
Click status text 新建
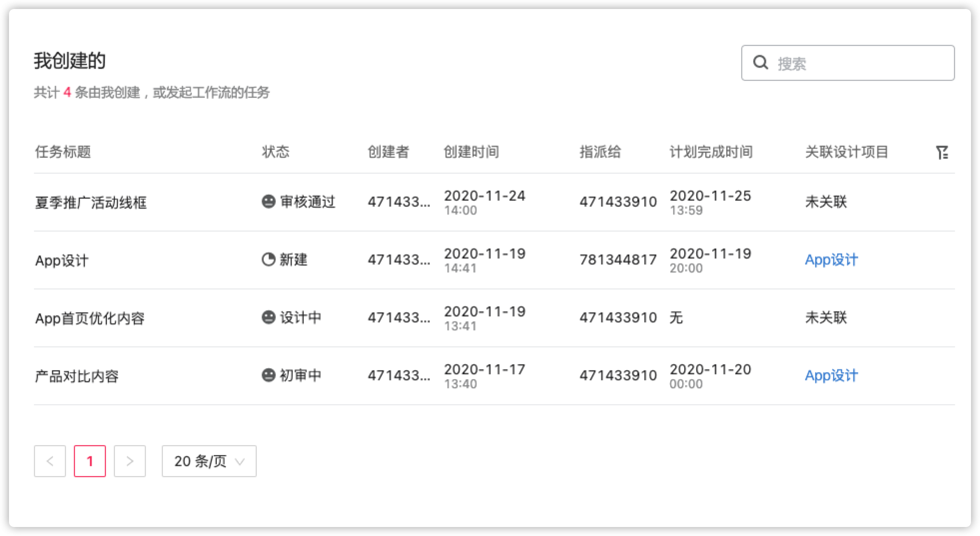click(294, 260)
